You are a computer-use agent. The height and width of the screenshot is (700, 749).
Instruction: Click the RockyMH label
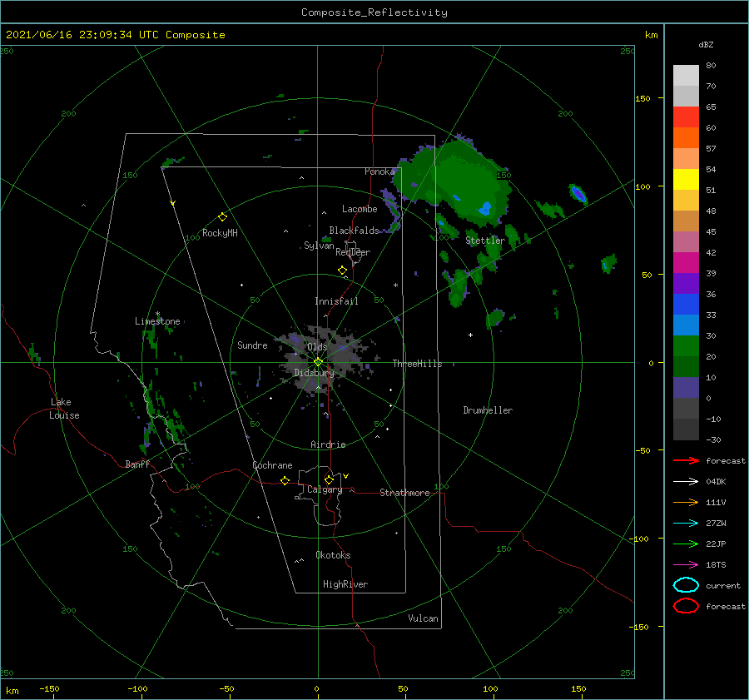click(220, 233)
